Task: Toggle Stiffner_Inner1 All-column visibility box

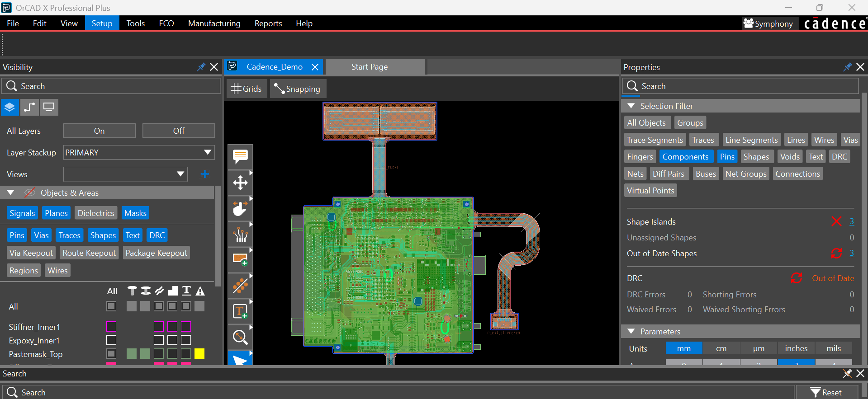Action: click(x=111, y=326)
